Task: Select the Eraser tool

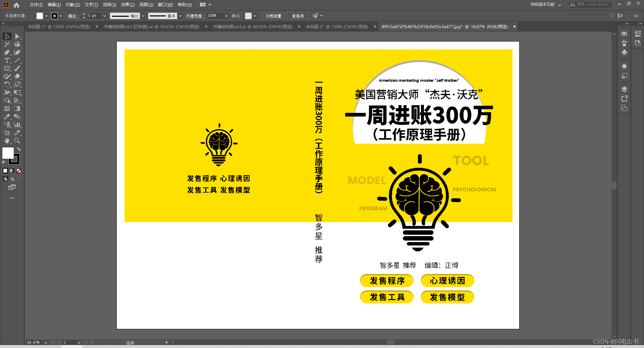Action: coord(17,76)
